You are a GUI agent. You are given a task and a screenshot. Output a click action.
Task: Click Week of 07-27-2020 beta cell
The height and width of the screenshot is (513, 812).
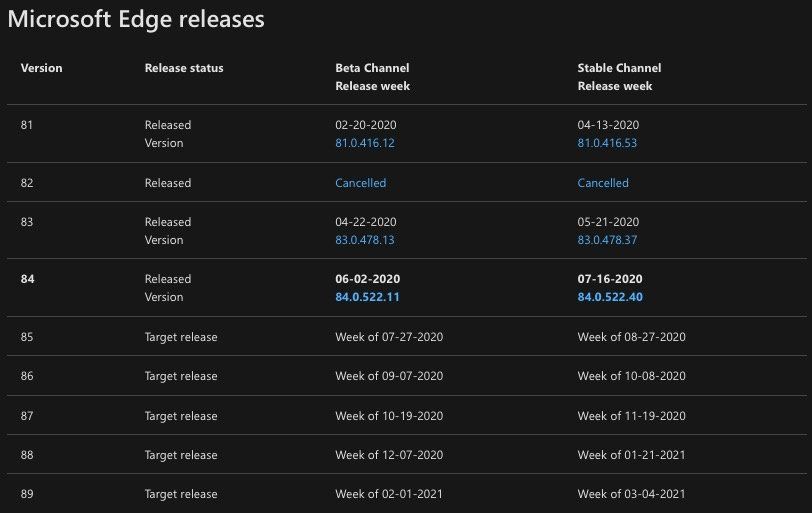pos(389,337)
